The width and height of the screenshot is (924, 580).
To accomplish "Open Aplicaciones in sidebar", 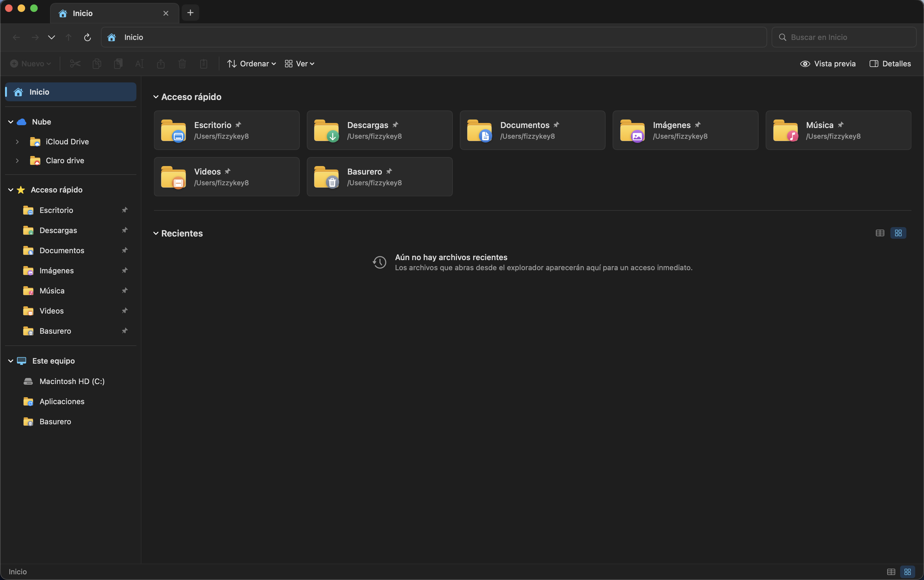I will coord(70,402).
